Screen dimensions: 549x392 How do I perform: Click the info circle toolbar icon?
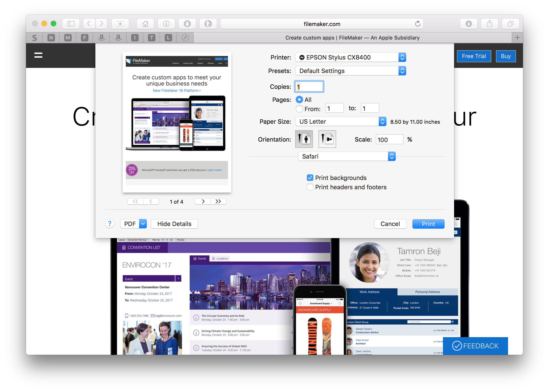166,24
